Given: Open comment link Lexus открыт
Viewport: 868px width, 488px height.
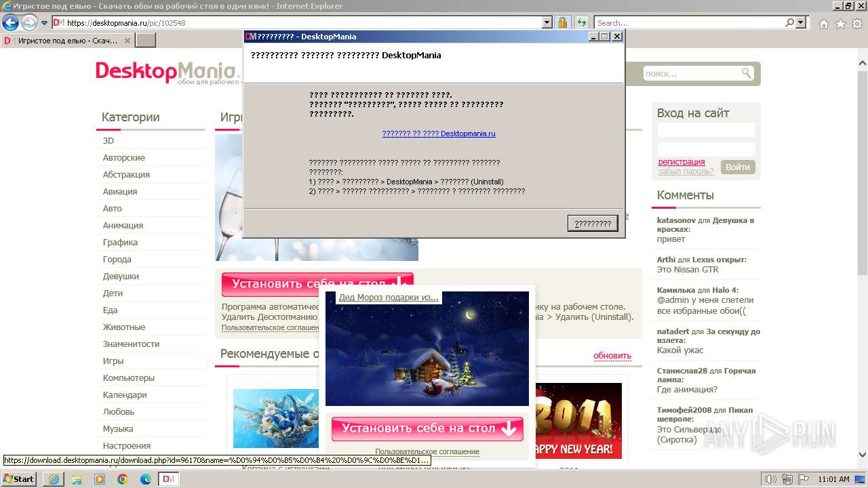Looking at the screenshot, I should point(719,260).
